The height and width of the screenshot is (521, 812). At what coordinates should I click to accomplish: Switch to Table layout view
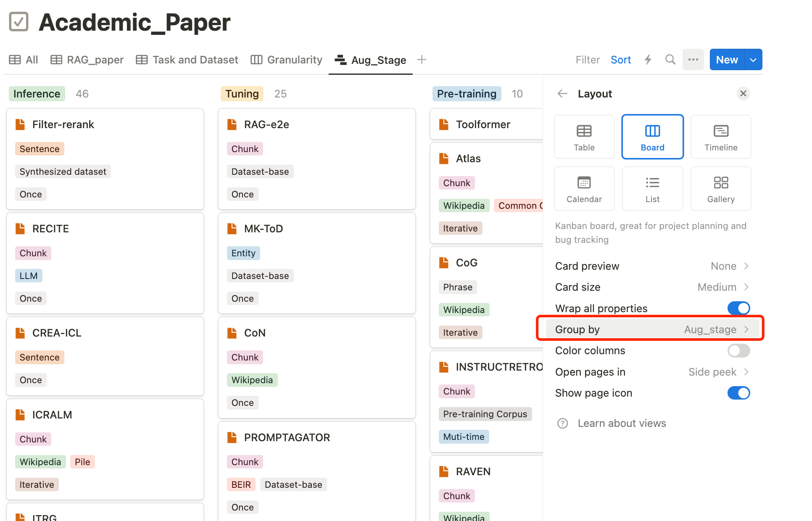pos(583,136)
